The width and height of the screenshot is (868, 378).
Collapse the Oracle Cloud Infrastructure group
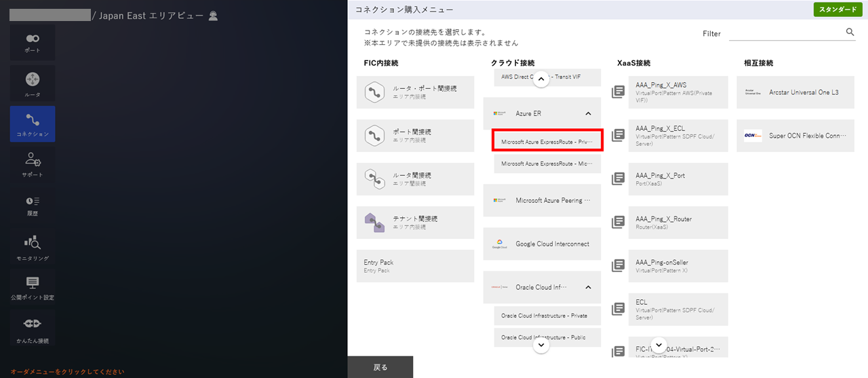[x=588, y=287]
